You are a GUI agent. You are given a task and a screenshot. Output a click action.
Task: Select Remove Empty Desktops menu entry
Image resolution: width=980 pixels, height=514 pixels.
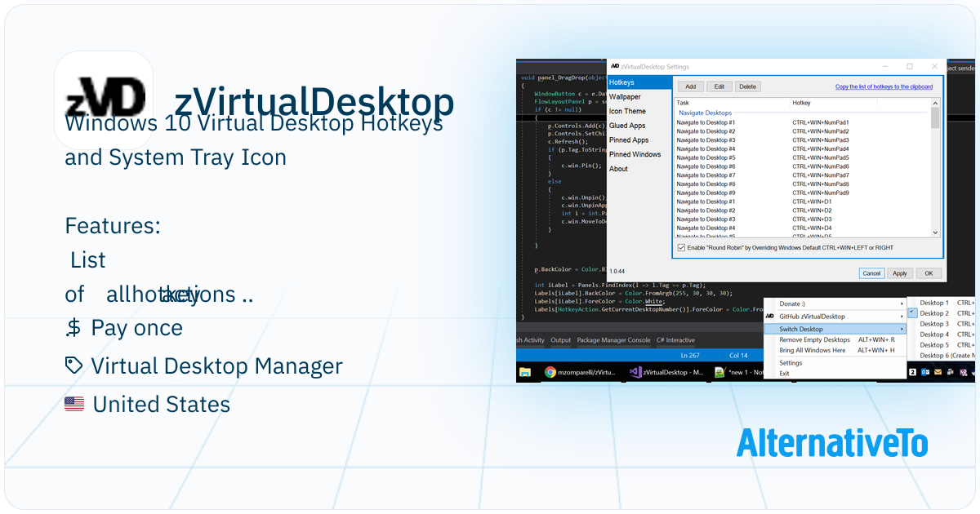pyautogui.click(x=835, y=339)
